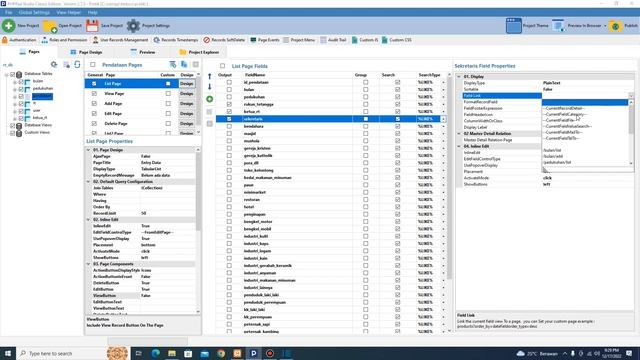Switch to Project Explorer tab
The width and height of the screenshot is (640, 360).
(x=199, y=52)
